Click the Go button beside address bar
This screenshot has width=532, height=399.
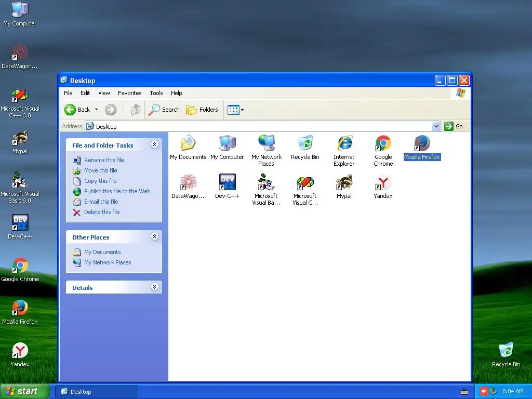[x=454, y=126]
